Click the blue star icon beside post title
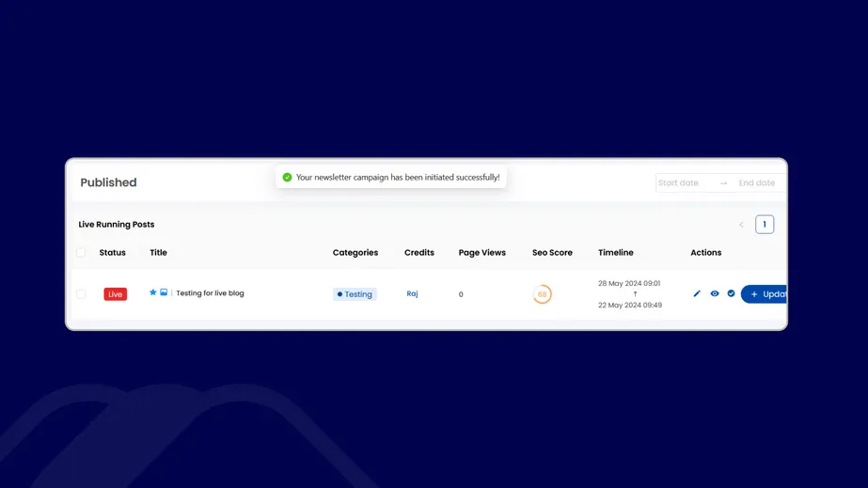 tap(153, 292)
